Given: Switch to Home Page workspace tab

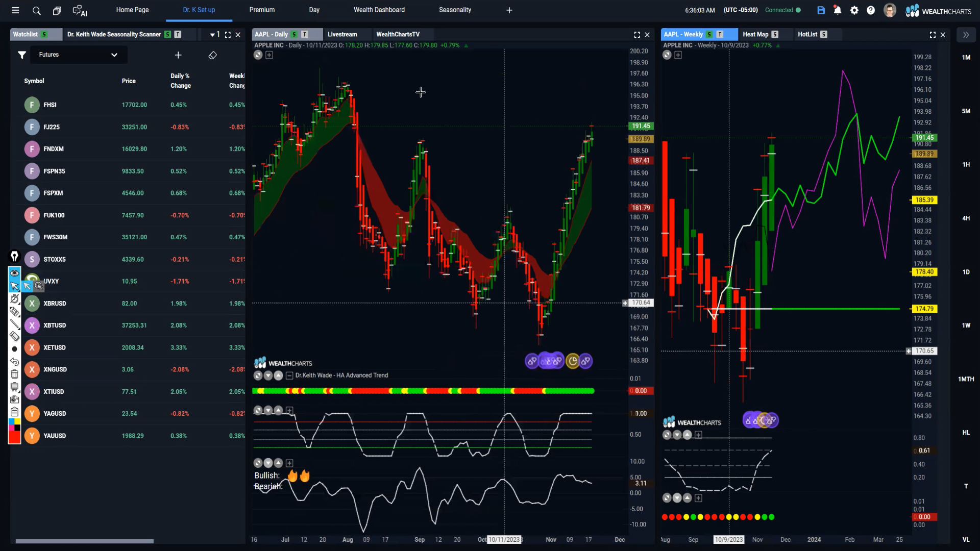Looking at the screenshot, I should [x=132, y=10].
